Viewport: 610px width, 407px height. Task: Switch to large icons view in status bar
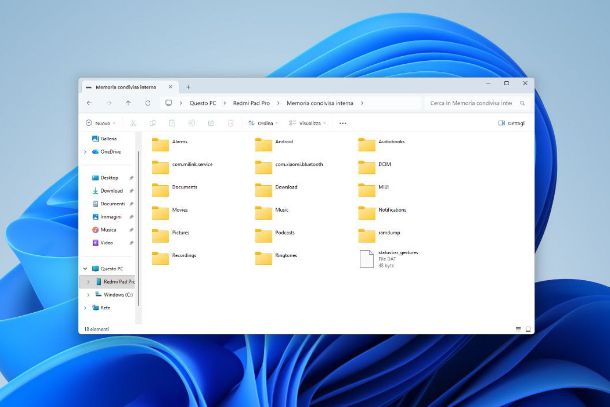[528, 329]
